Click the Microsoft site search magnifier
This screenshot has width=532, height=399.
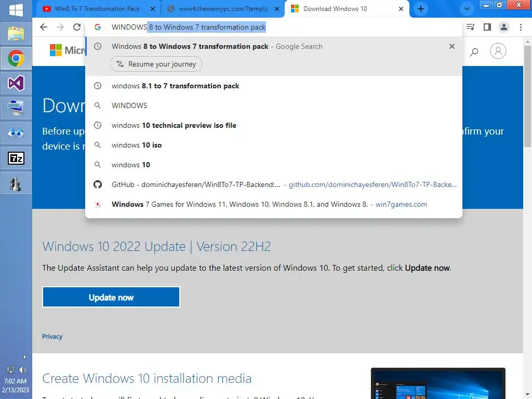tap(474, 51)
